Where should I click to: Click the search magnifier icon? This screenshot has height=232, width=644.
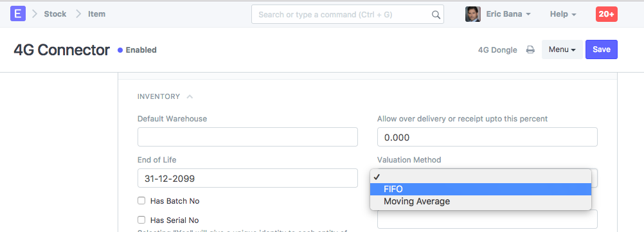(436, 15)
